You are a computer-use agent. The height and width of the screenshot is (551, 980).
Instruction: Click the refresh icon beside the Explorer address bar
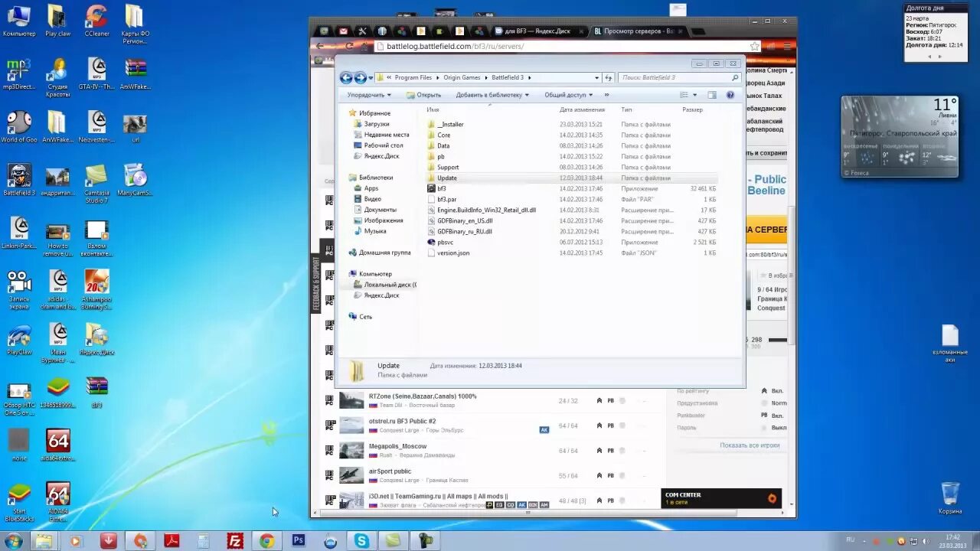coord(609,77)
